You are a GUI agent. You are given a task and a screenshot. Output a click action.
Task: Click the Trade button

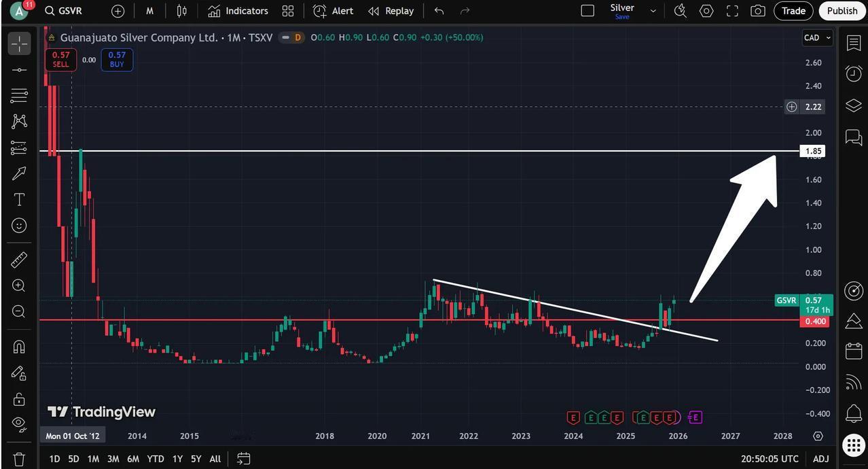click(x=793, y=11)
